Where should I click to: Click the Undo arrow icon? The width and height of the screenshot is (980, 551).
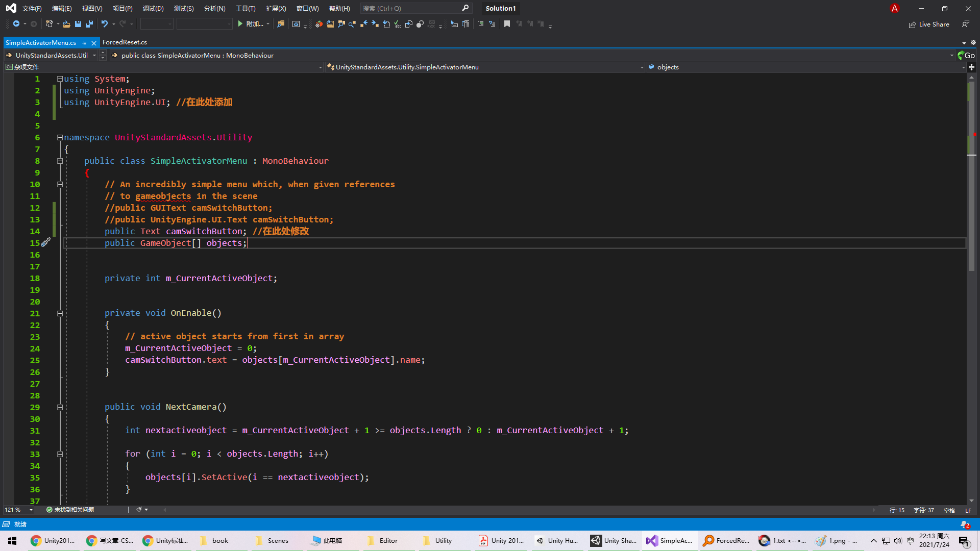tap(104, 24)
